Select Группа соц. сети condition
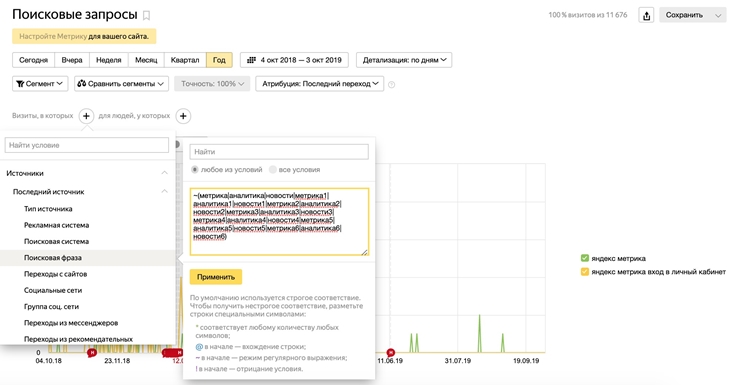The image size is (730, 385). tap(51, 307)
